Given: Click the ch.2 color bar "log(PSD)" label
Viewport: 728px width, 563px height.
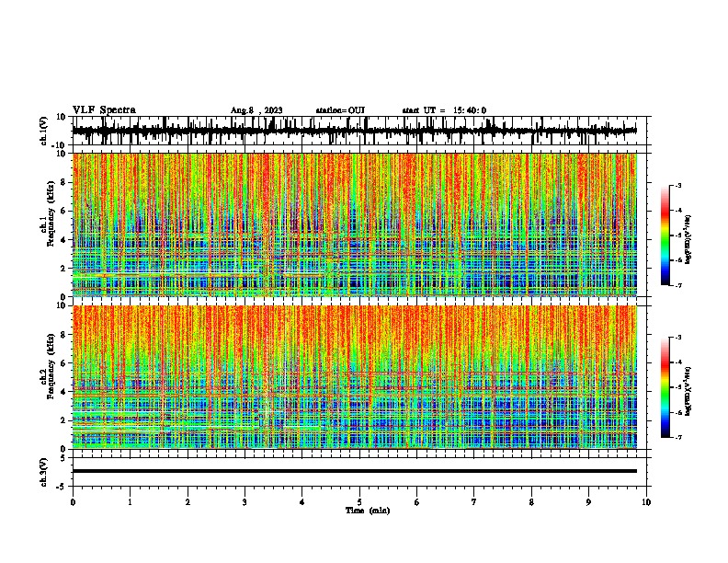Looking at the screenshot, I should (x=688, y=391).
